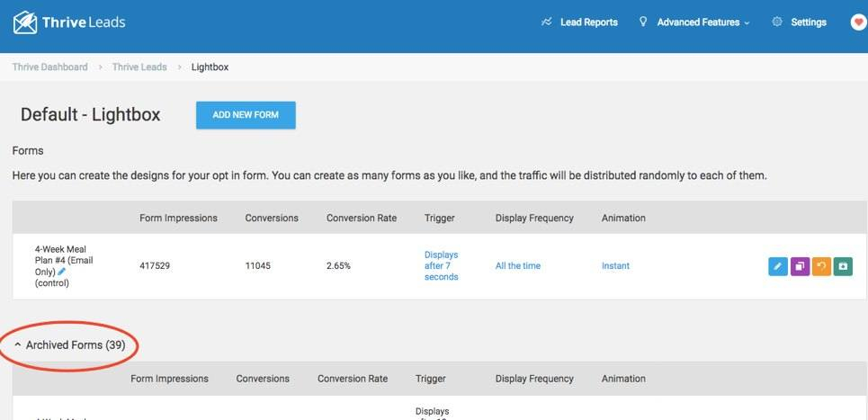Click the Thrive Leads logo
Screen dimensions: 868x420
69,22
